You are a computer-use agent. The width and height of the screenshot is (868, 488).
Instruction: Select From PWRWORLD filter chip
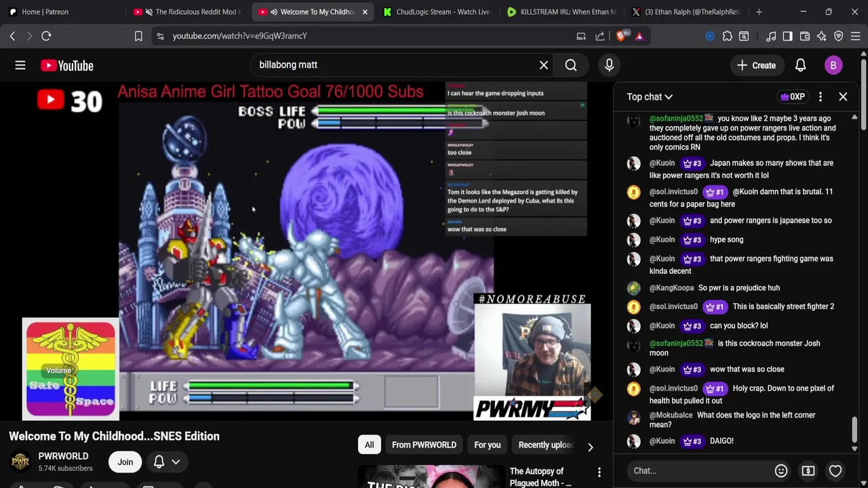[x=424, y=445]
